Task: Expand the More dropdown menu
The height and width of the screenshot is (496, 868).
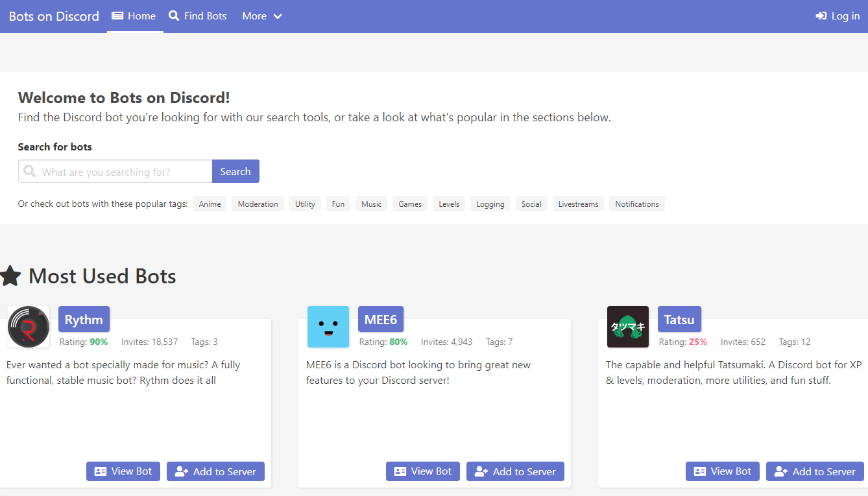Action: tap(262, 16)
